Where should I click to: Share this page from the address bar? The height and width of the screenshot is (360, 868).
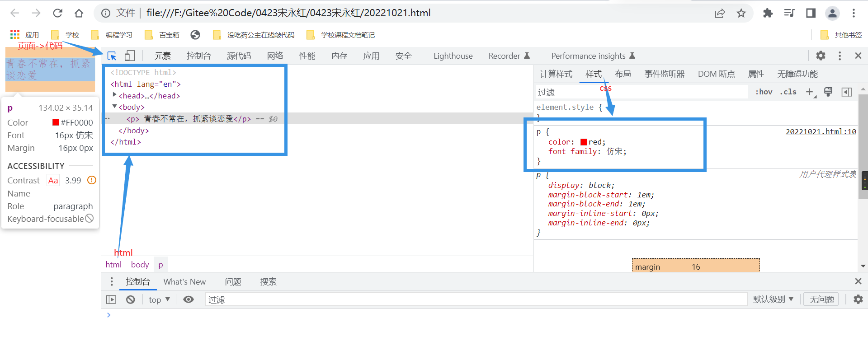pyautogui.click(x=720, y=13)
